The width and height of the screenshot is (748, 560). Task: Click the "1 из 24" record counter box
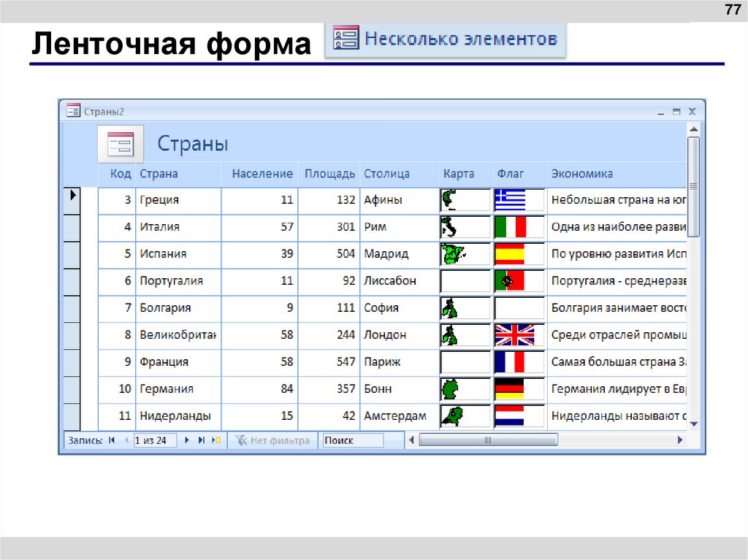point(155,440)
